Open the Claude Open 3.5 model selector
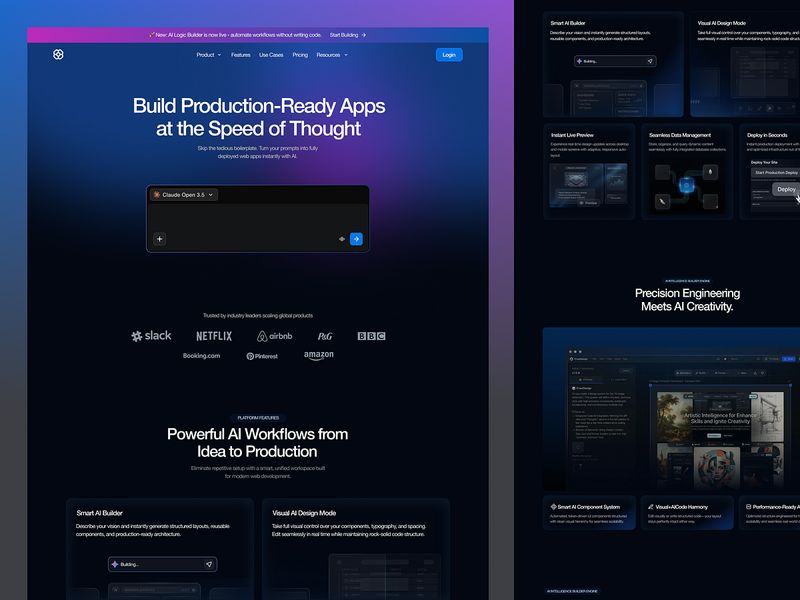Viewport: 800px width, 600px height. click(x=184, y=195)
